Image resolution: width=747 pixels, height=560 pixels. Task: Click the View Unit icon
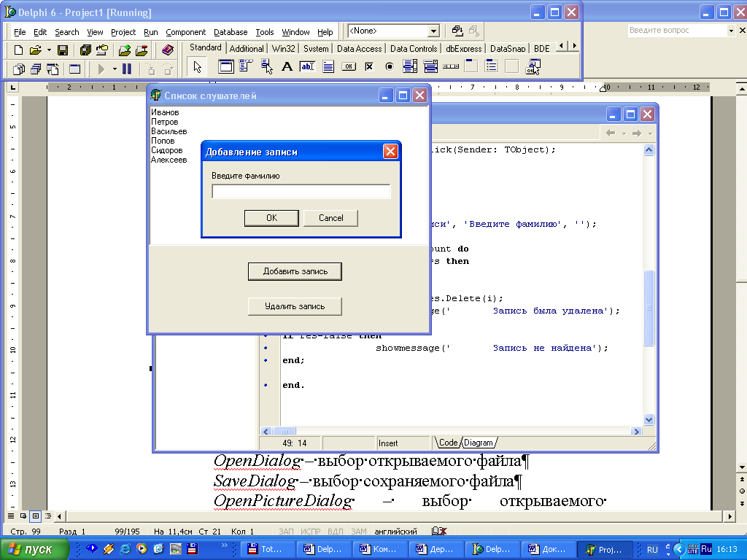click(x=18, y=69)
